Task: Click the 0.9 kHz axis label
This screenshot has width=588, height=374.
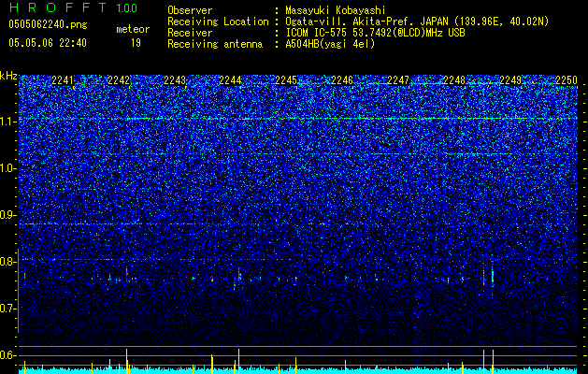Action: [x=8, y=215]
